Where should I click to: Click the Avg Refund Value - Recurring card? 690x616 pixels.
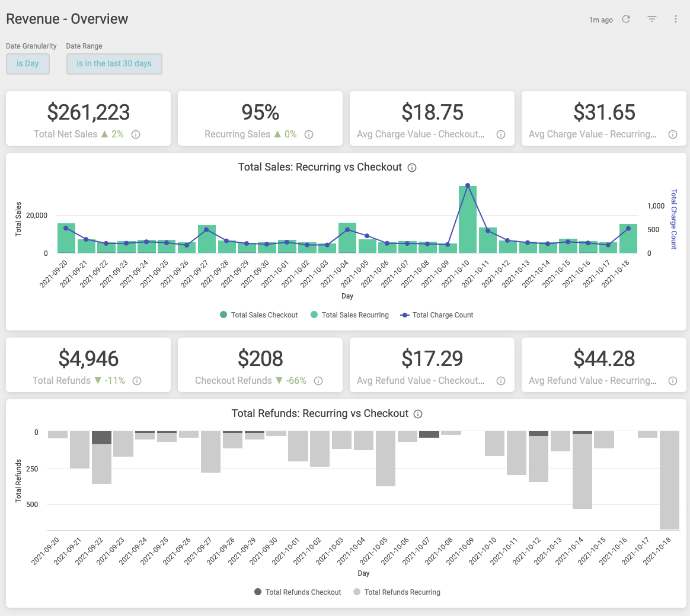pos(603,364)
